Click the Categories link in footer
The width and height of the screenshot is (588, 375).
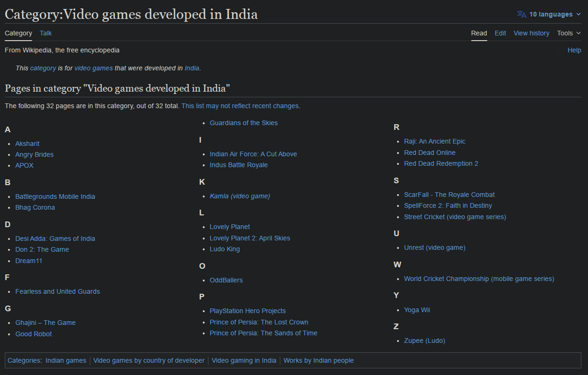24,360
